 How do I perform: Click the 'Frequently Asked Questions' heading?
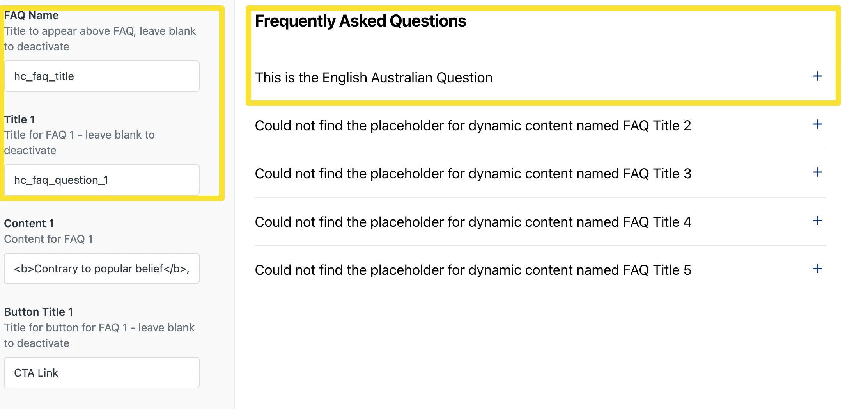(x=360, y=21)
